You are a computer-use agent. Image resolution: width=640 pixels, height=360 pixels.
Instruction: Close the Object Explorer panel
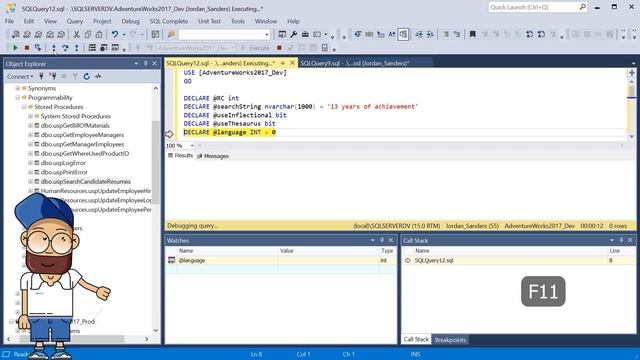pos(155,64)
